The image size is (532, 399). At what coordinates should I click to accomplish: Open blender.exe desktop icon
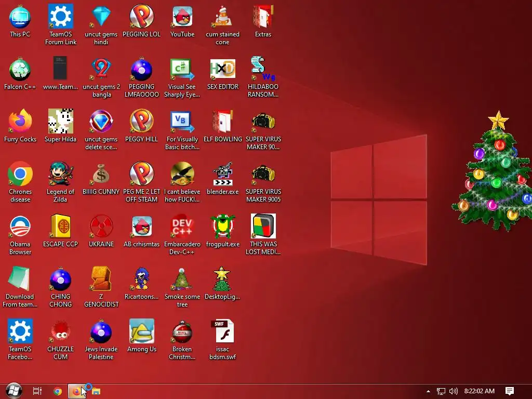(222, 179)
